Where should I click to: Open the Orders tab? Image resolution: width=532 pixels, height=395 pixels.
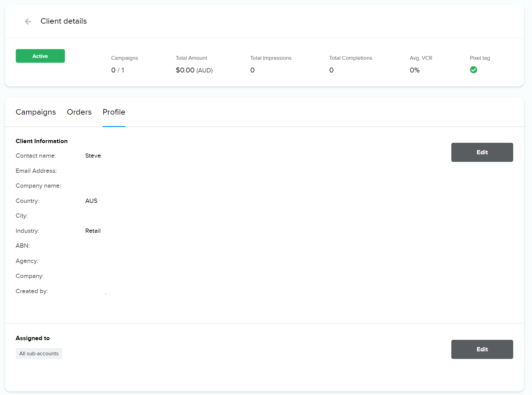point(79,112)
